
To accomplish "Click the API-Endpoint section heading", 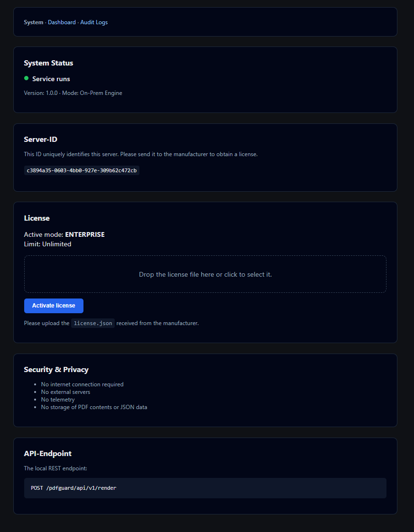I will [48, 453].
